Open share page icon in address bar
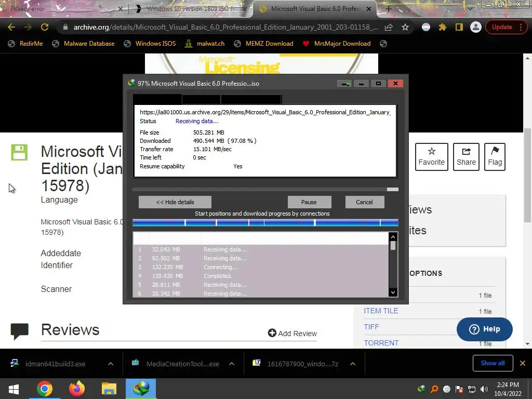Viewport: 532px width, 399px height. [389, 27]
